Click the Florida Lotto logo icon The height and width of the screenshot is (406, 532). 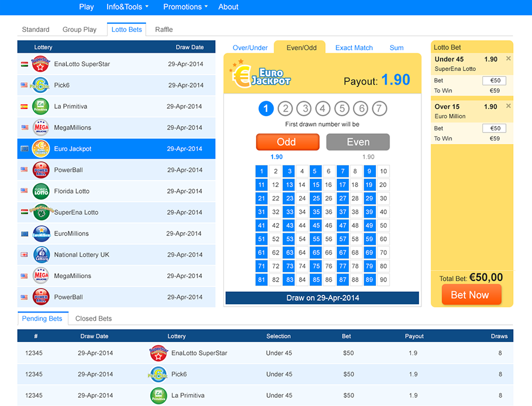pyautogui.click(x=40, y=191)
